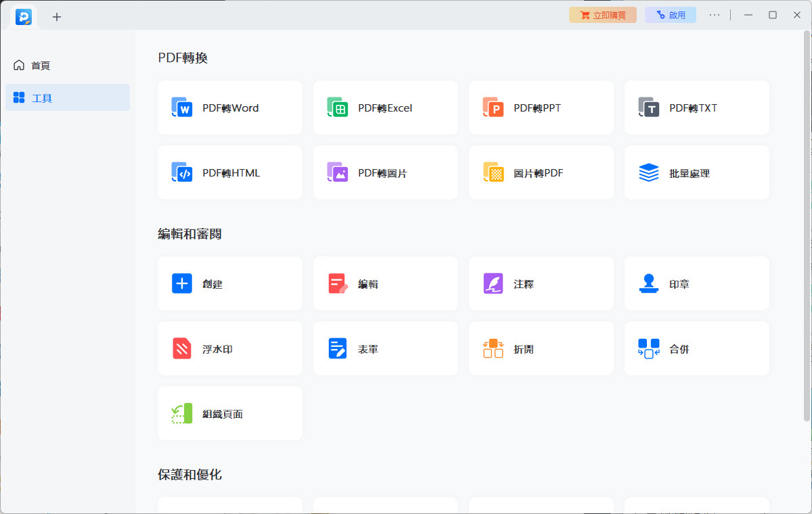Click the PDF轉PPT label text

(x=537, y=108)
